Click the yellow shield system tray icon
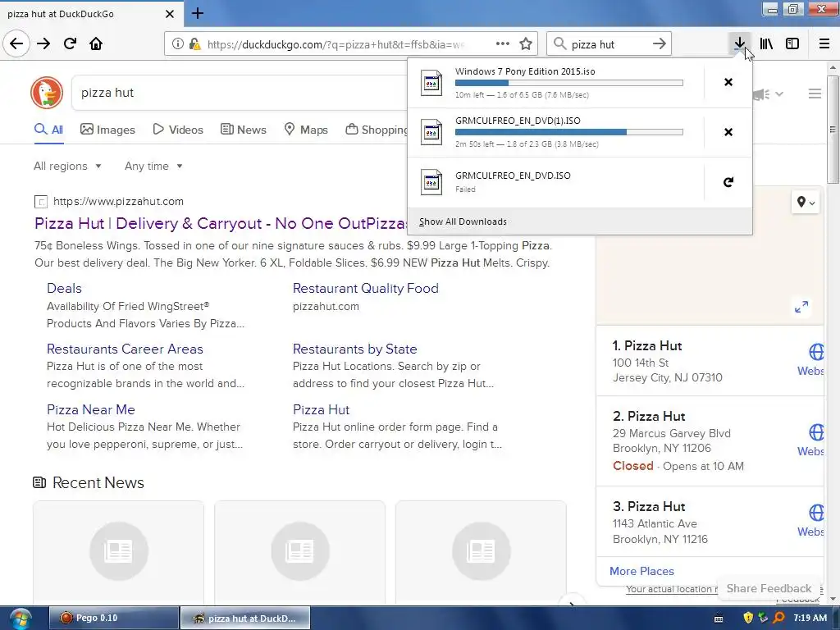 pyautogui.click(x=748, y=618)
